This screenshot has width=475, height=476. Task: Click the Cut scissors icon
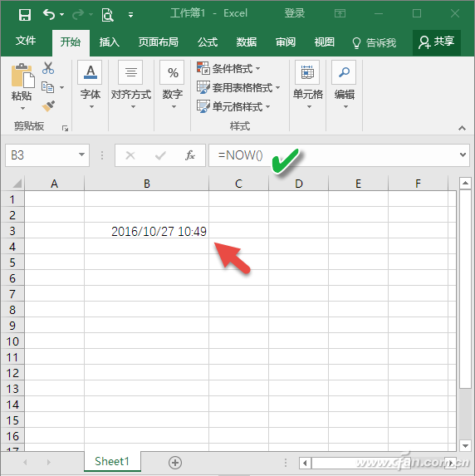tap(48, 68)
